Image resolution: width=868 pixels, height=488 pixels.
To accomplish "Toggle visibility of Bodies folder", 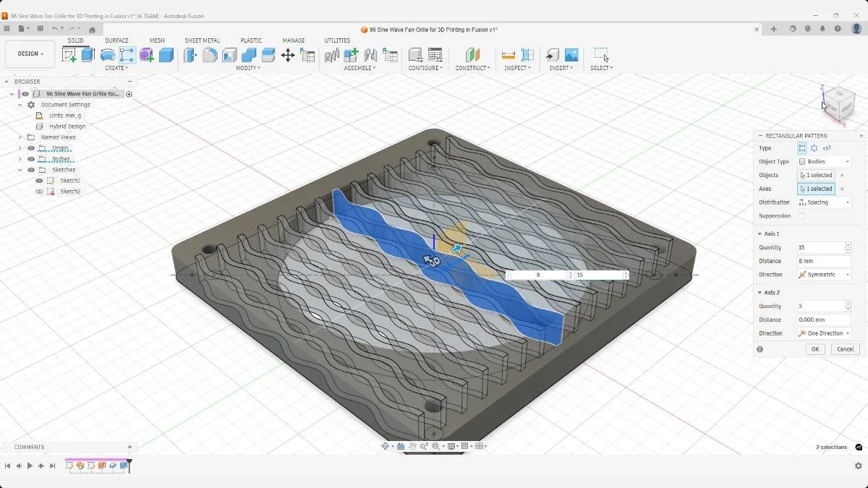I will 31,159.
